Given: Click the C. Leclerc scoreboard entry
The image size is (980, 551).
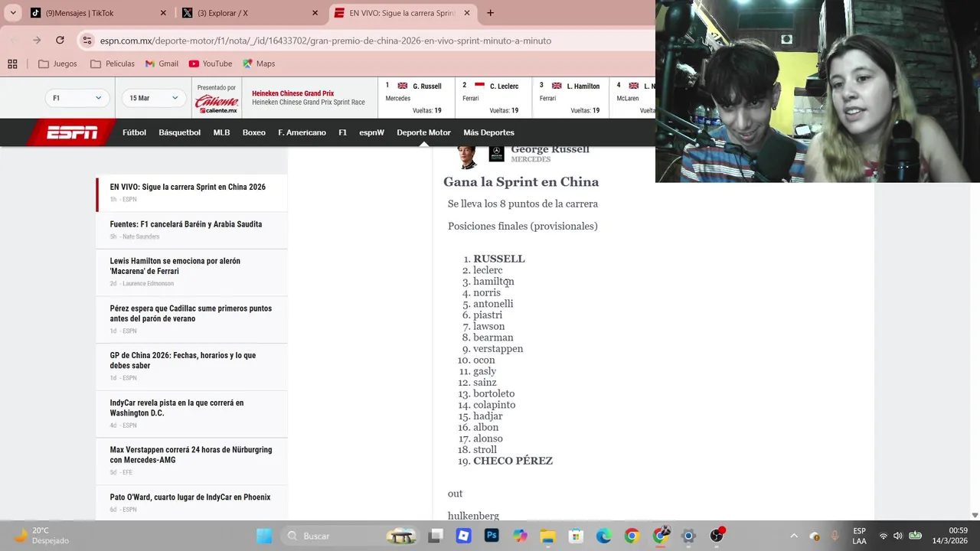Looking at the screenshot, I should pyautogui.click(x=493, y=98).
